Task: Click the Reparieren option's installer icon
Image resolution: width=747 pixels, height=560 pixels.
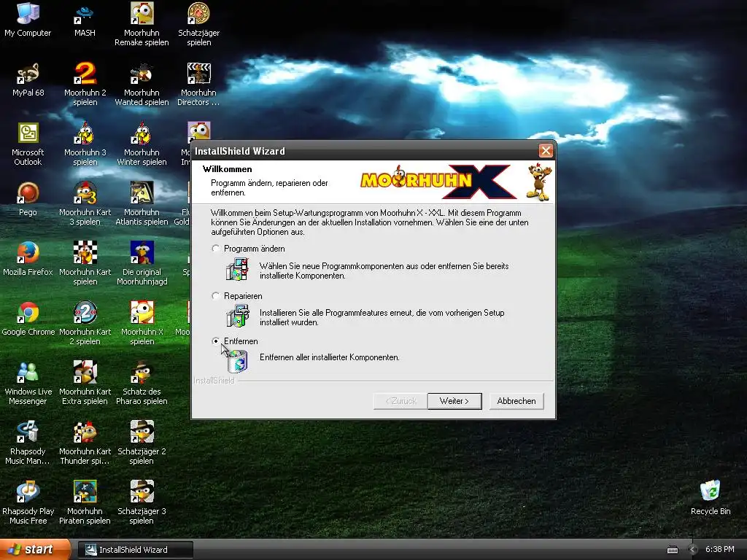Action: [237, 316]
